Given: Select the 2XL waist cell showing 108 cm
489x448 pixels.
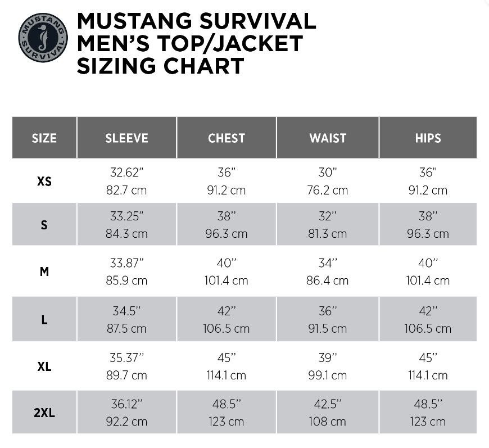Looking at the screenshot, I should (328, 421).
